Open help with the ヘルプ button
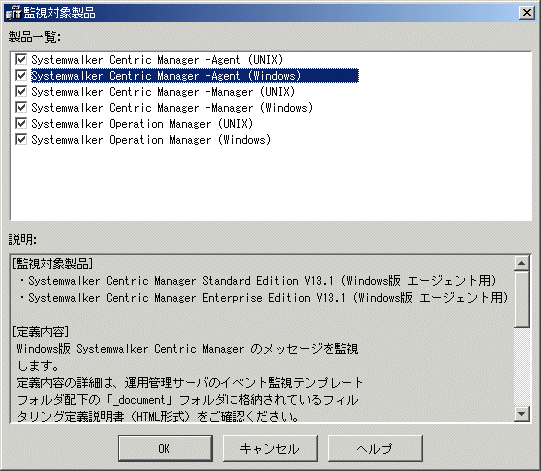The height and width of the screenshot is (471, 541). click(x=375, y=448)
